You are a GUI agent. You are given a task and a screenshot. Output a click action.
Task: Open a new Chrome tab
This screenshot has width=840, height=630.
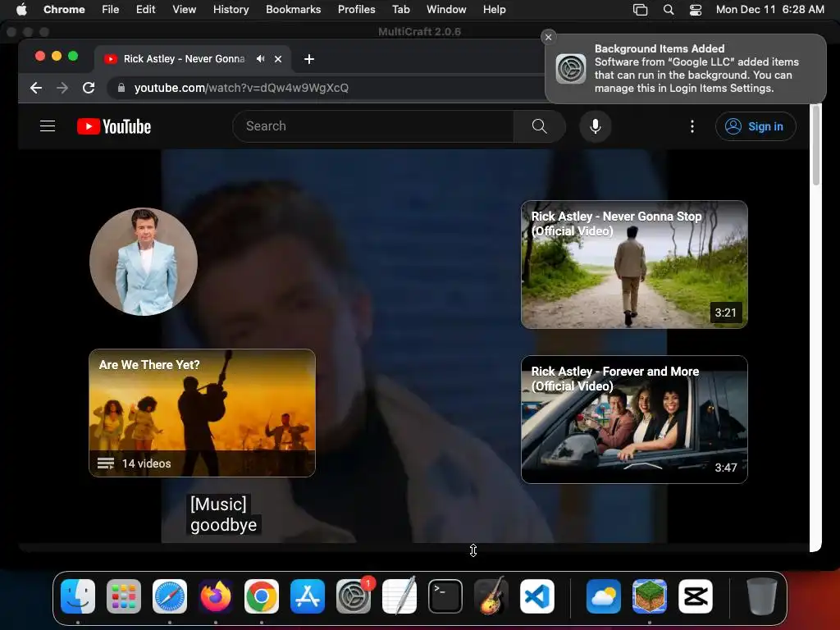click(309, 59)
